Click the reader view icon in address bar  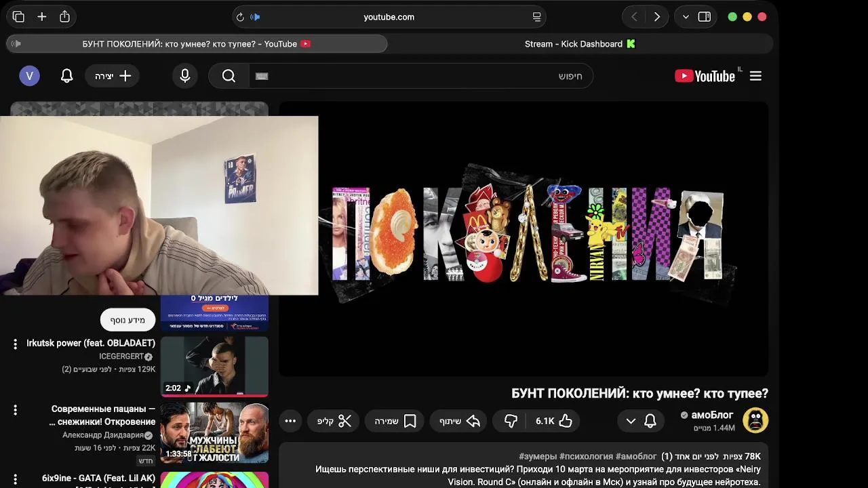(536, 17)
